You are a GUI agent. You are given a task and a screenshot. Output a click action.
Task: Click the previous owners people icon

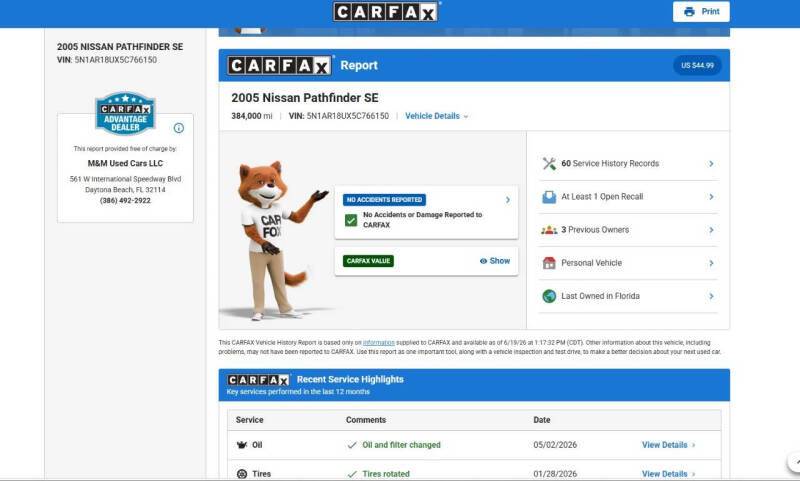549,230
